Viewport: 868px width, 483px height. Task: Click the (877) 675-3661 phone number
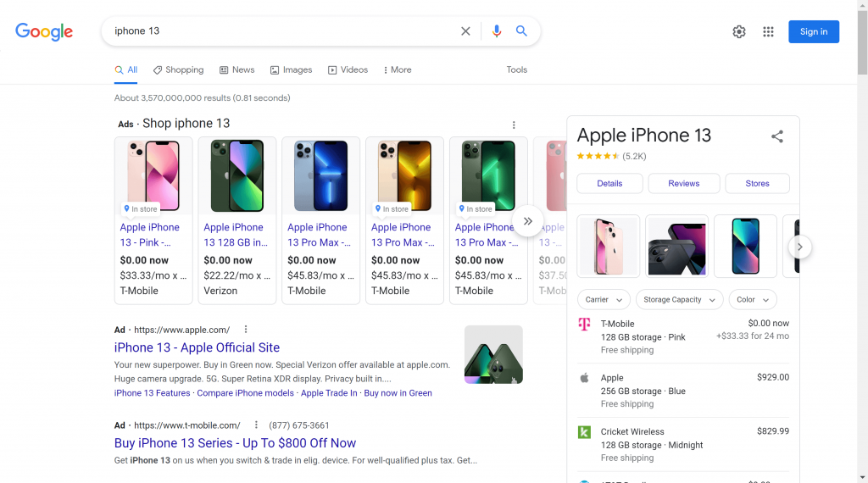coord(299,425)
